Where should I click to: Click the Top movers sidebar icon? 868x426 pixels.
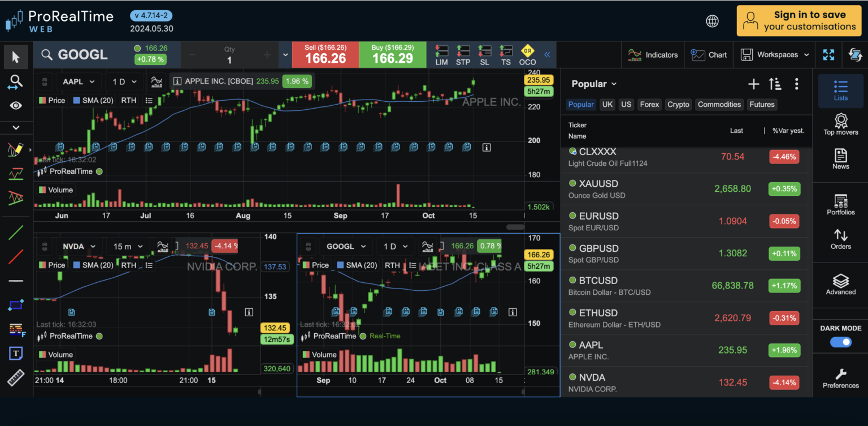click(x=840, y=124)
